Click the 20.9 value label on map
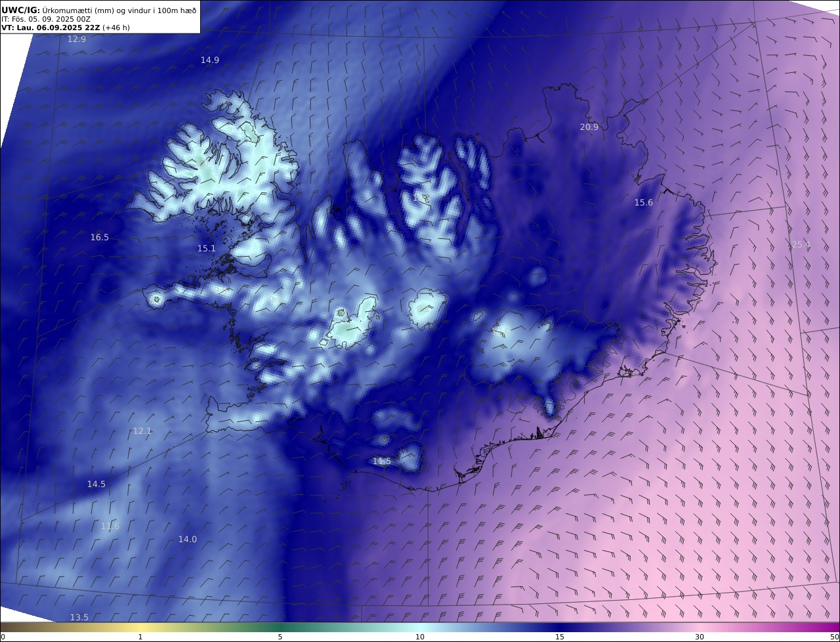 click(x=589, y=127)
